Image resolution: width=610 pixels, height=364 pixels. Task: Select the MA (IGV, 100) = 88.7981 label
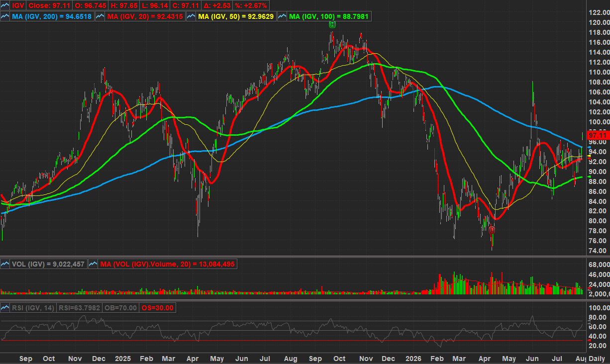(329, 16)
